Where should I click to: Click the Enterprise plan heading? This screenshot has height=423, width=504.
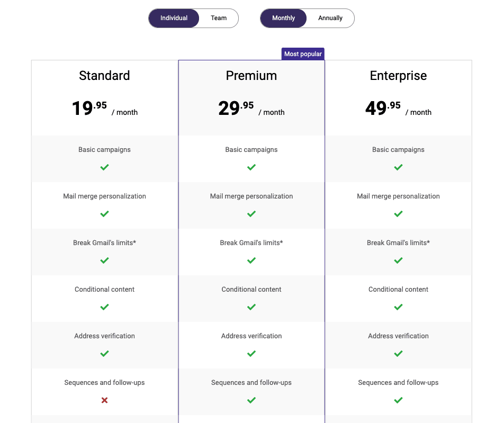point(398,75)
